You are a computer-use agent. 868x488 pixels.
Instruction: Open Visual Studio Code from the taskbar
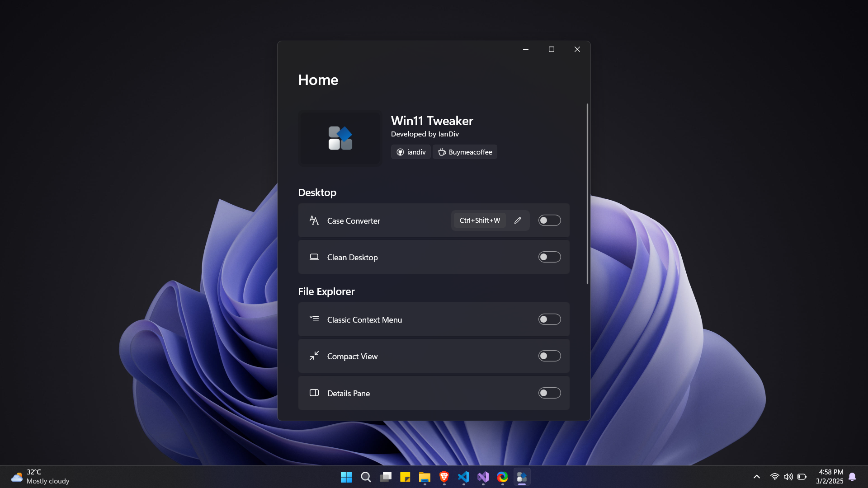point(463,477)
